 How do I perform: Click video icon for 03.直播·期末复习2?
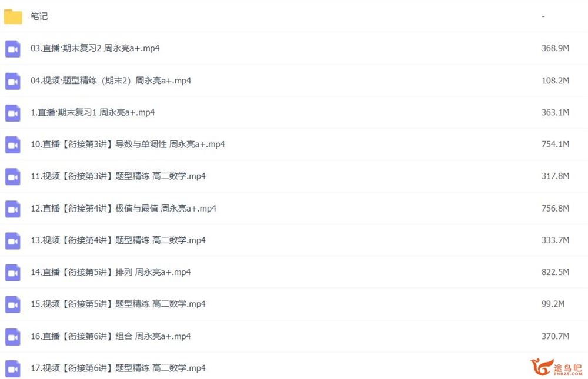(13, 49)
